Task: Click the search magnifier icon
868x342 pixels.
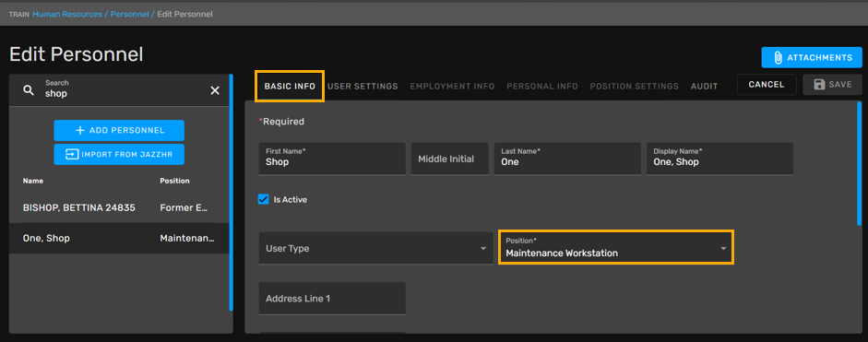Action: click(x=29, y=90)
